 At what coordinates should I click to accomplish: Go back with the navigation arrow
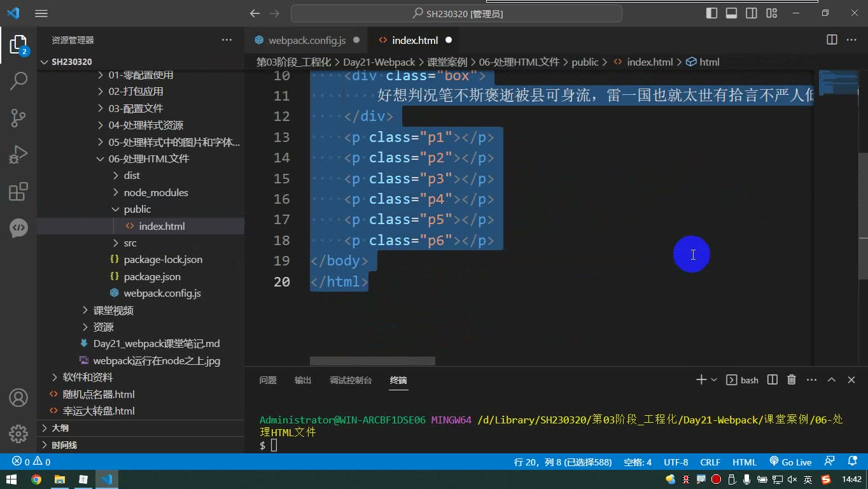(255, 13)
